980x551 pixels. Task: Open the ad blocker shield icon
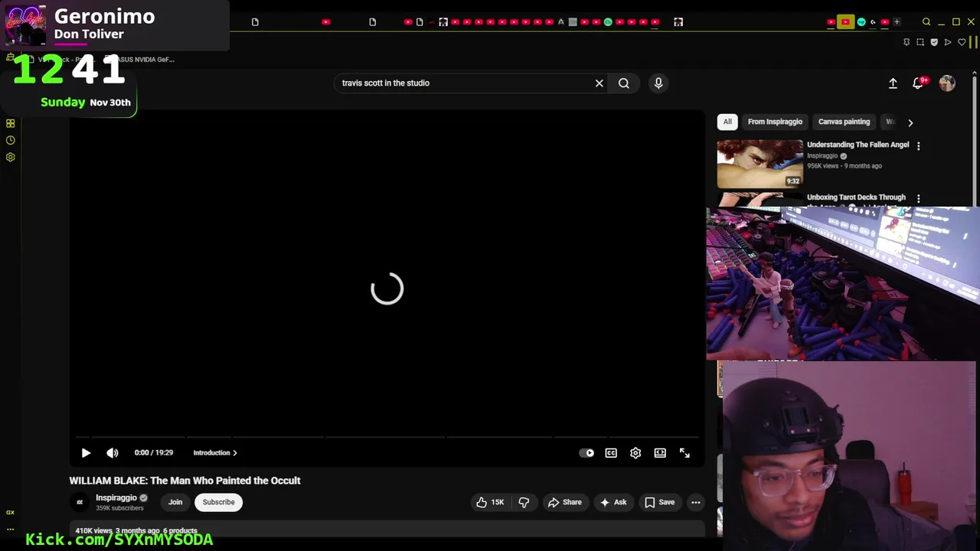click(934, 42)
